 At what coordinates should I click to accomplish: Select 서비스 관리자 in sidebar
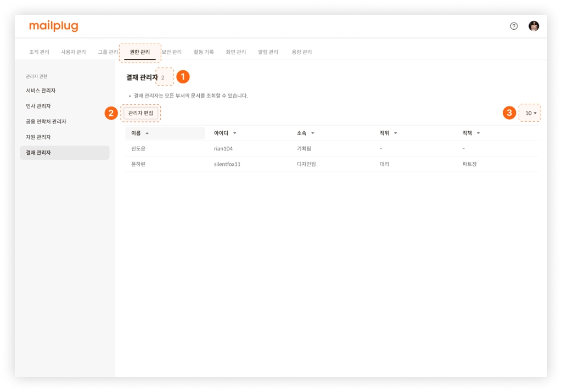pyautogui.click(x=41, y=91)
